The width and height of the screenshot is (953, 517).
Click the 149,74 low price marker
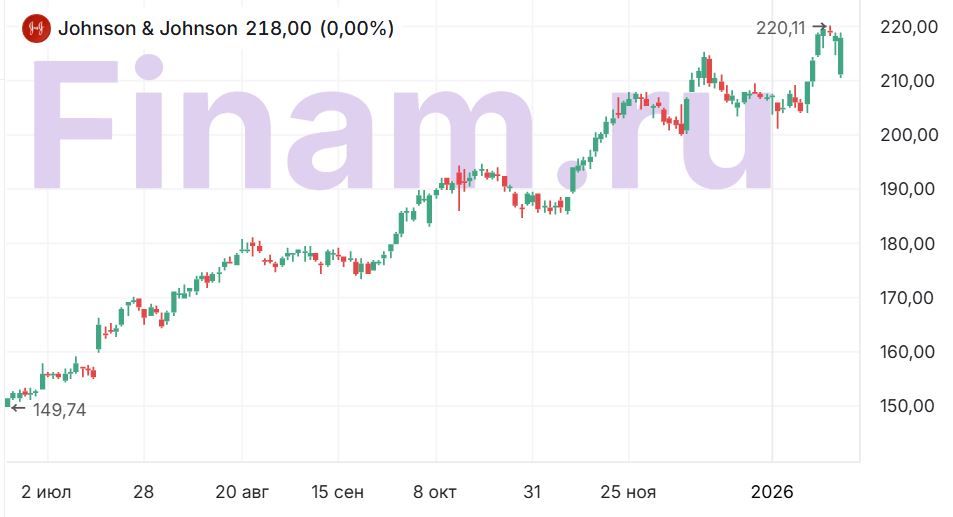tap(59, 409)
